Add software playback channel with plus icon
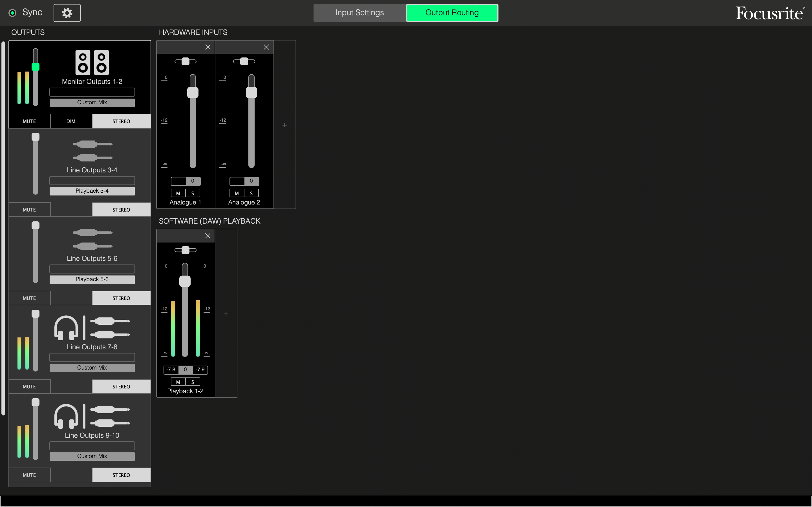Screen dimensions: 812x507 pyautogui.click(x=226, y=314)
